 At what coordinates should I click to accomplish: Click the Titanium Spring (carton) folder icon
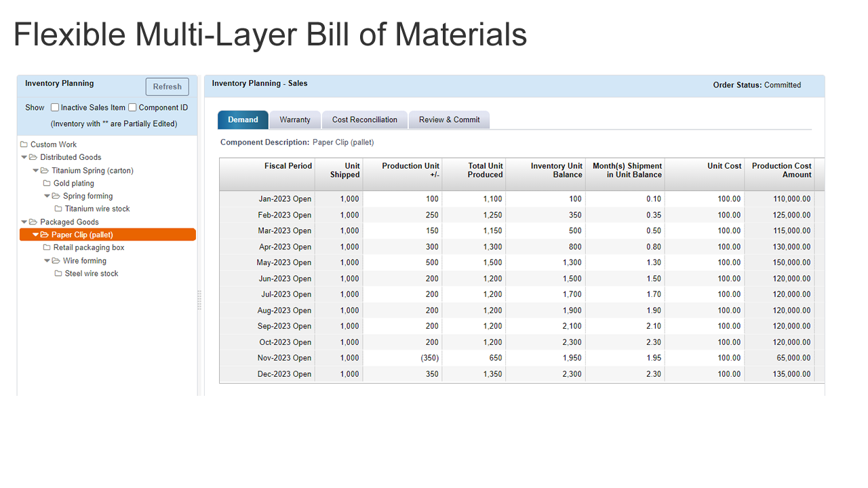pos(45,171)
